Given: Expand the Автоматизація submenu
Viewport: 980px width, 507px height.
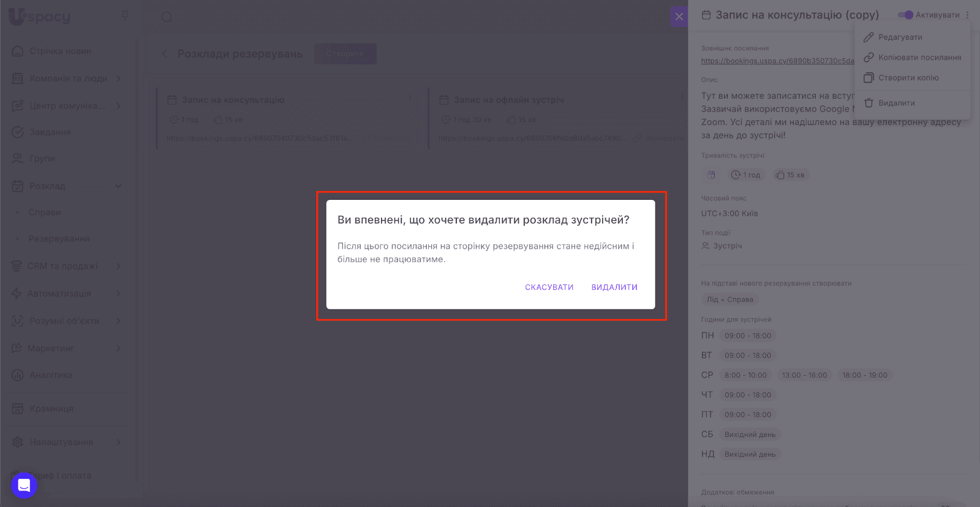Looking at the screenshot, I should pyautogui.click(x=118, y=294).
